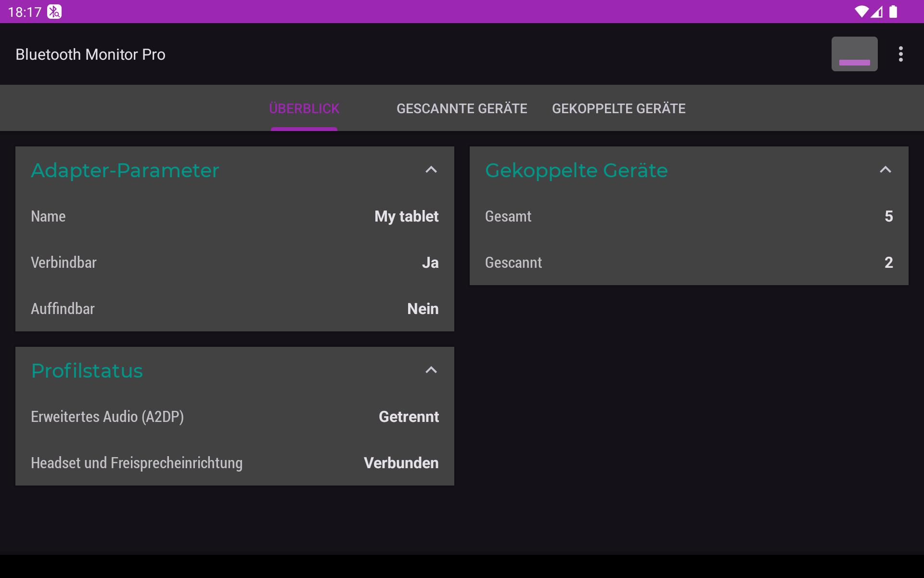
Task: Tap the 'Gesamt' label
Action: click(508, 216)
